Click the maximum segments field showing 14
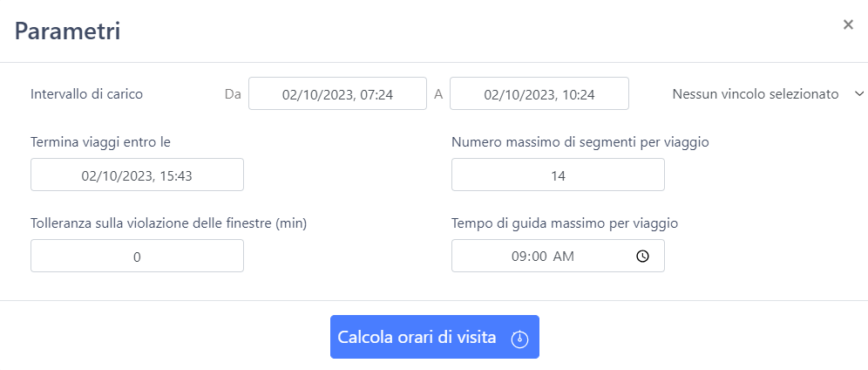 [558, 175]
